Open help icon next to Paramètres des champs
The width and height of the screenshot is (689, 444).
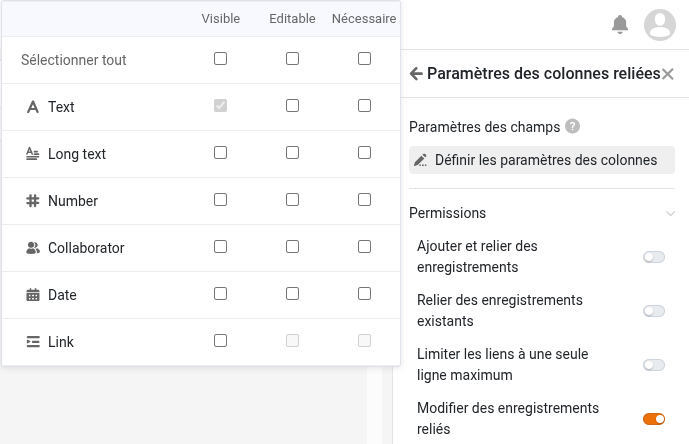pyautogui.click(x=572, y=127)
